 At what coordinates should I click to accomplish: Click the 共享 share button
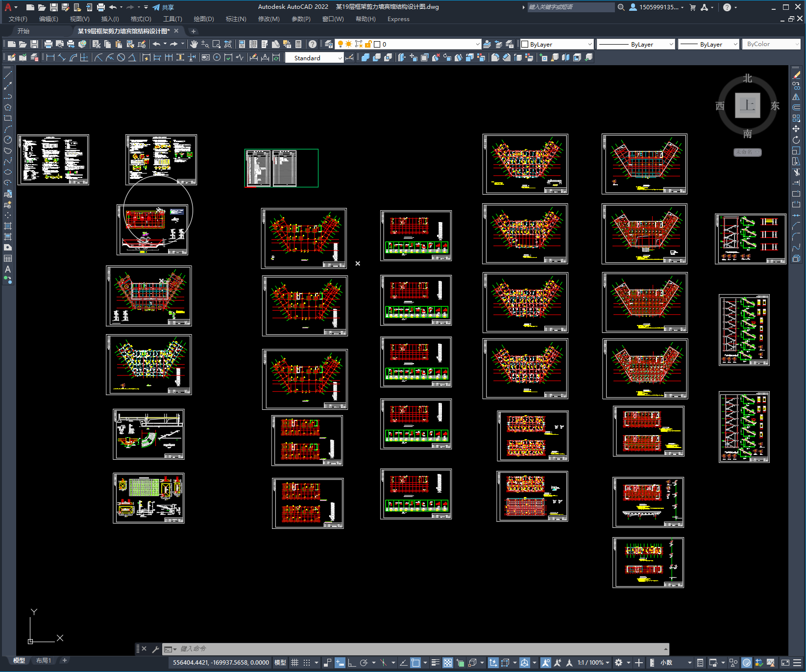click(163, 7)
